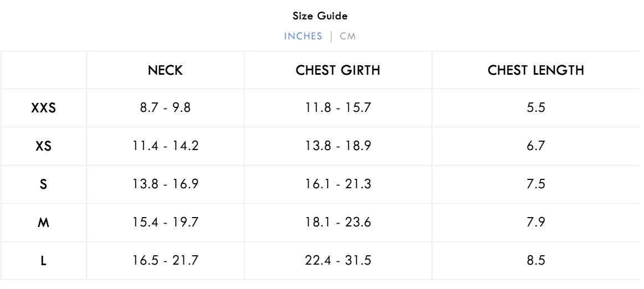
Task: Click the NECK column header
Action: pos(165,70)
